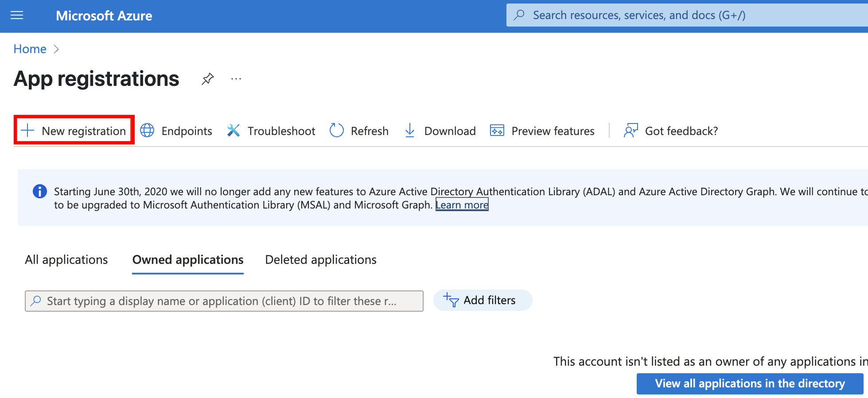Switch to All applications tab
The image size is (868, 398).
66,259
